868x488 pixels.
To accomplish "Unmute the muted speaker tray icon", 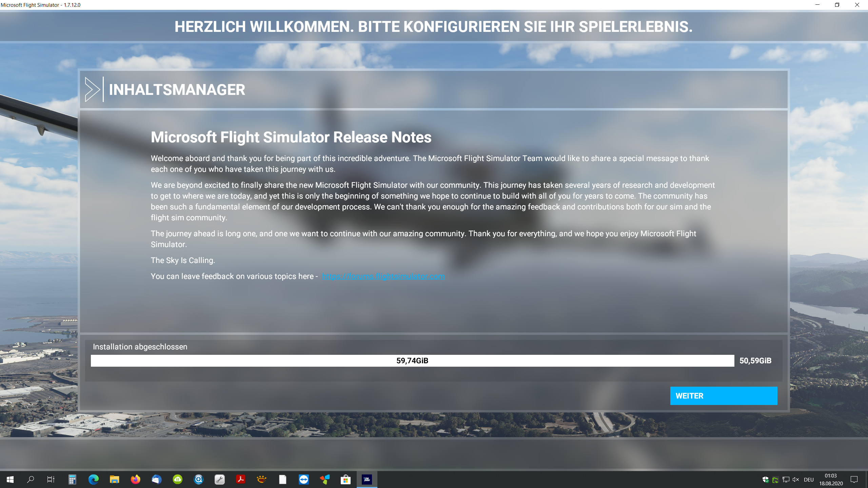I will coord(796,480).
